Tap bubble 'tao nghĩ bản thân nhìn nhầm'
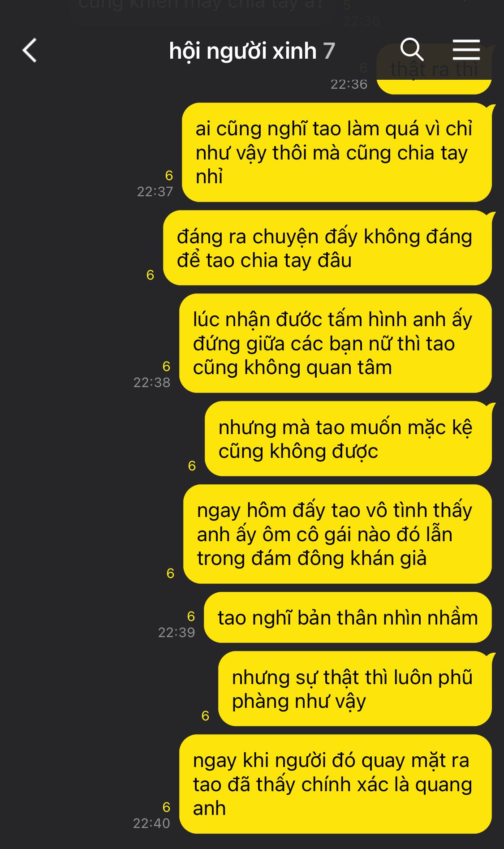 pos(348,617)
